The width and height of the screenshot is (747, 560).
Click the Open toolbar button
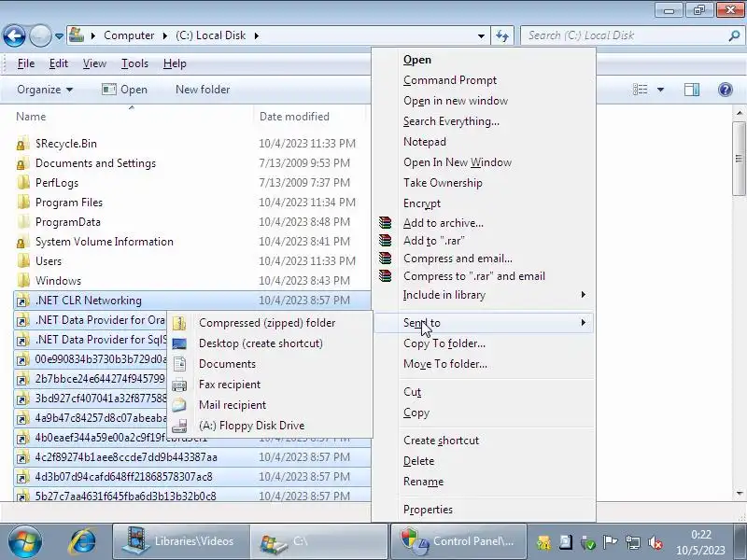[x=125, y=90]
